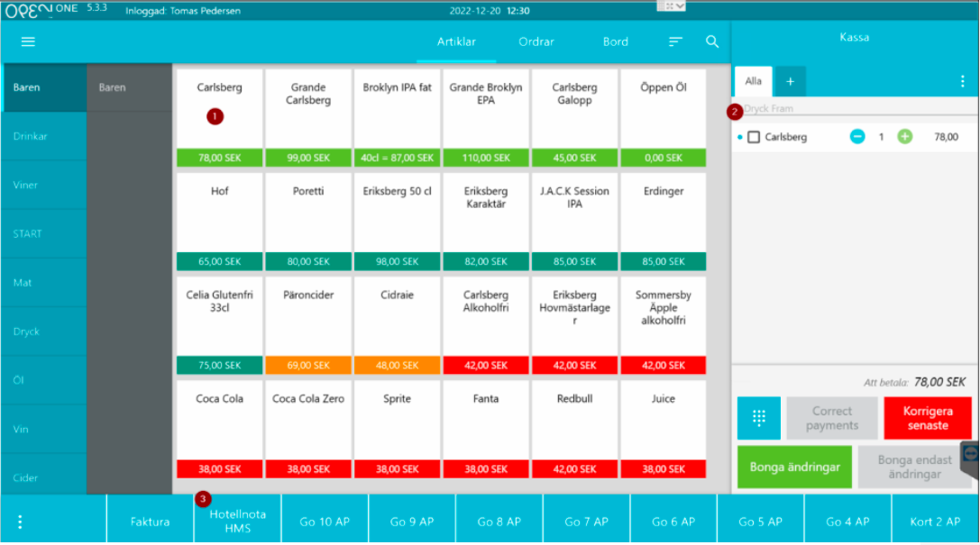Viewport: 980px width, 545px height.
Task: Click Bonga endast ändringar button
Action: 914,467
